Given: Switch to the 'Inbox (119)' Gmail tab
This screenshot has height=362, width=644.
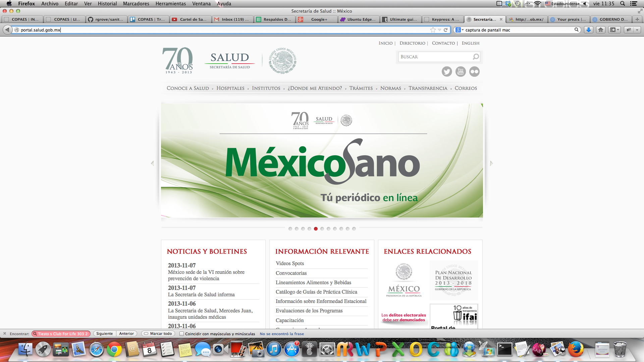Looking at the screenshot, I should (232, 19).
